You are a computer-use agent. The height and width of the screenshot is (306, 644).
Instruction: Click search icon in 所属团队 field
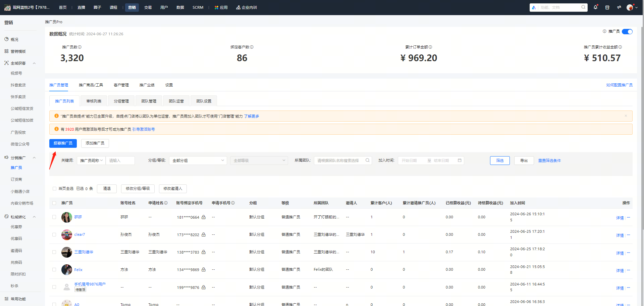pos(368,160)
